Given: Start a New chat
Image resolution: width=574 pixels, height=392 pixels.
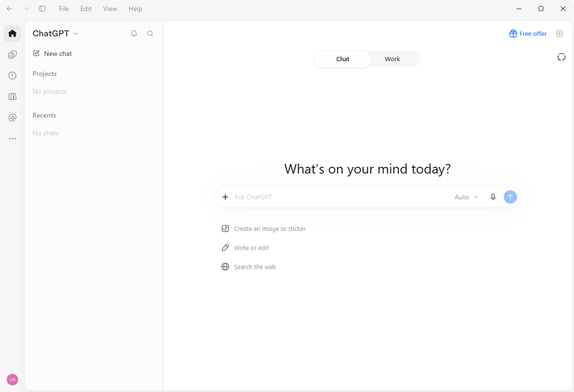Looking at the screenshot, I should 52,54.
